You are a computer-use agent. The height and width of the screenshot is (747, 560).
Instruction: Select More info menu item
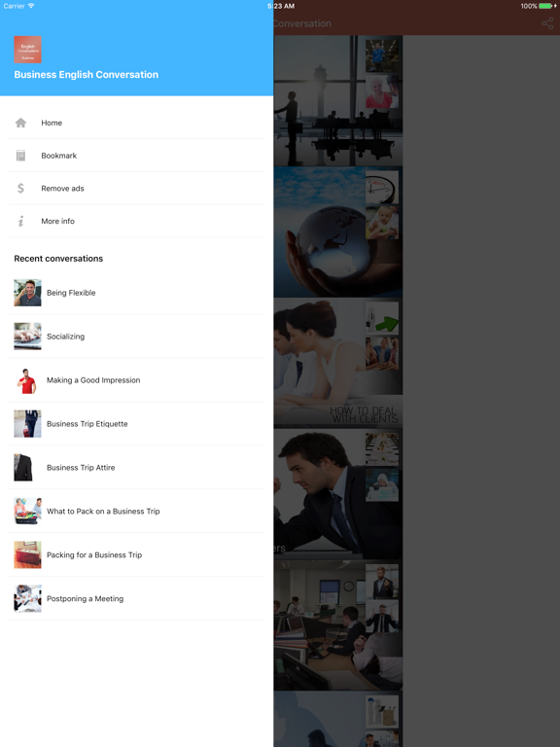pyautogui.click(x=137, y=221)
